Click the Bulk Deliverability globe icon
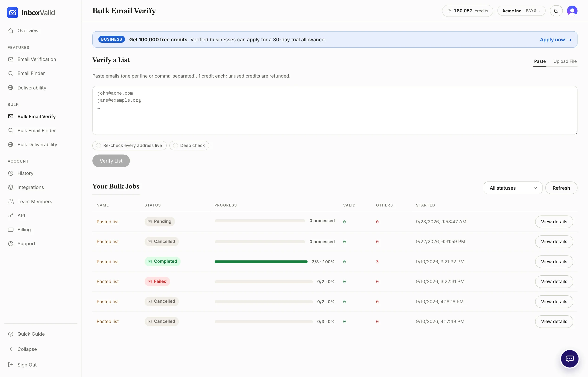 (10, 145)
